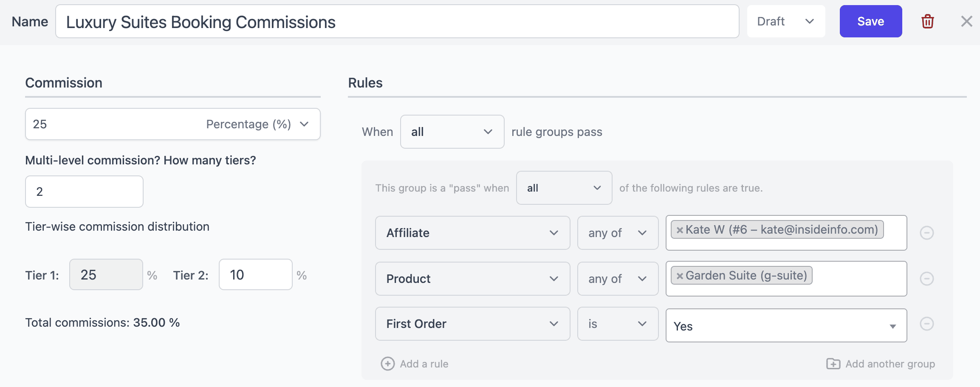Screen dimensions: 980x387
Task: Open the group pass condition 'all' dropdown
Action: 564,188
